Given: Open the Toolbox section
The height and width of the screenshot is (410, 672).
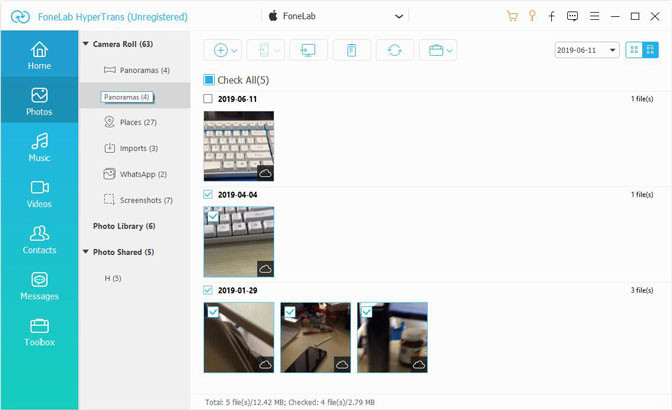Looking at the screenshot, I should click(x=39, y=331).
